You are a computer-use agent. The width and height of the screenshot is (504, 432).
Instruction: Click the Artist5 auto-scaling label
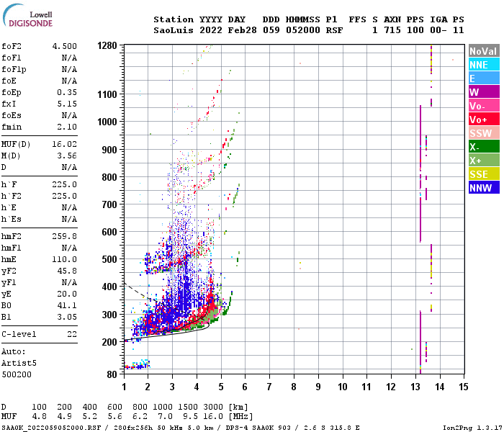[19, 363]
